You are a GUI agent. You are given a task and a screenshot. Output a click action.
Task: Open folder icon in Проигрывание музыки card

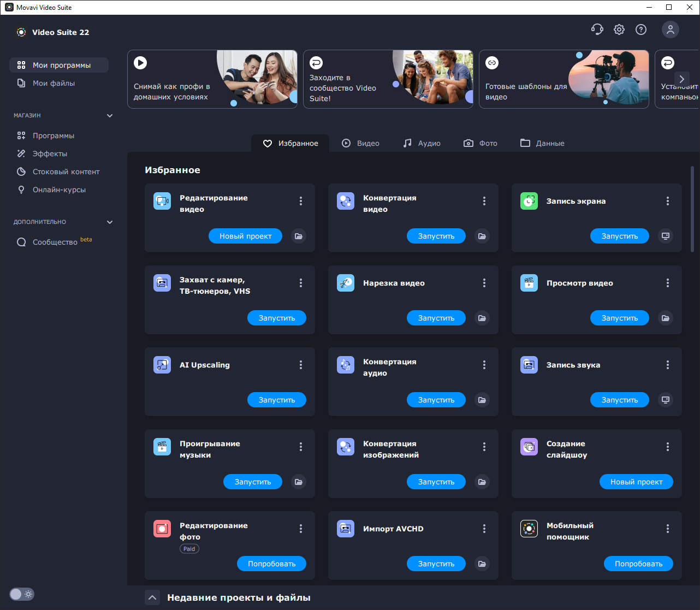point(299,482)
